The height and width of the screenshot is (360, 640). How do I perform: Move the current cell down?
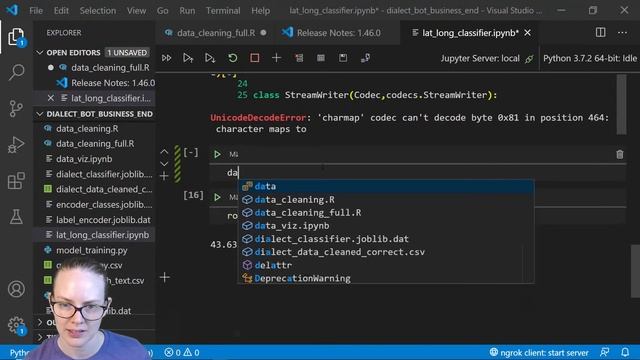(x=164, y=164)
